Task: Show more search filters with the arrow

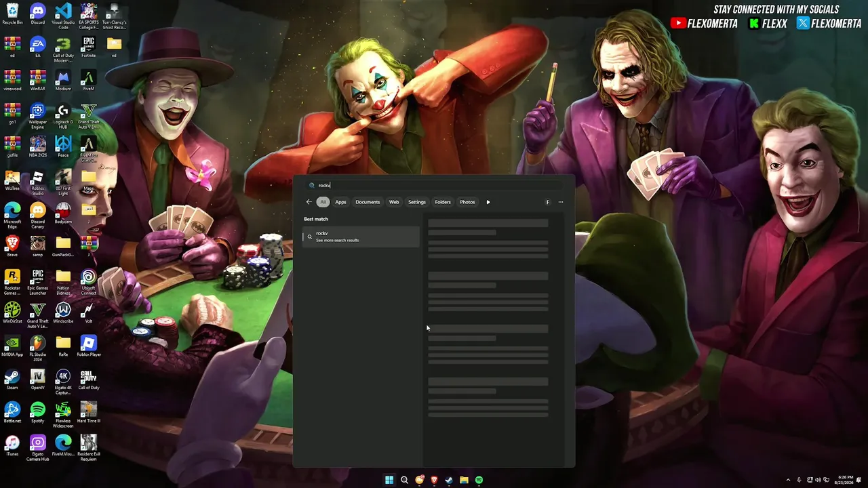Action: (488, 202)
